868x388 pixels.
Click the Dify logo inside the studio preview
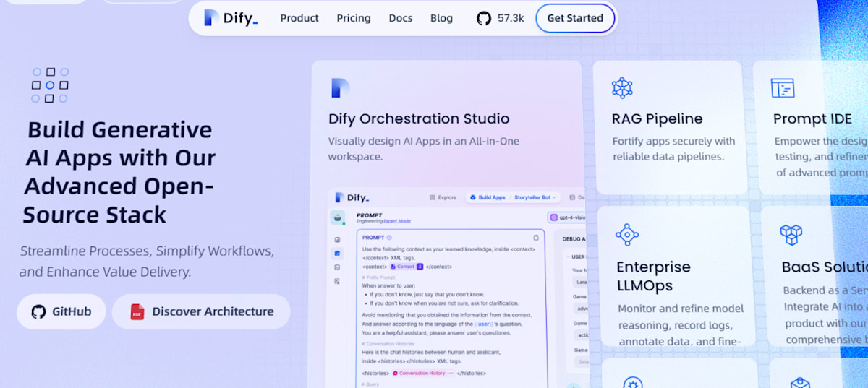[x=352, y=197]
